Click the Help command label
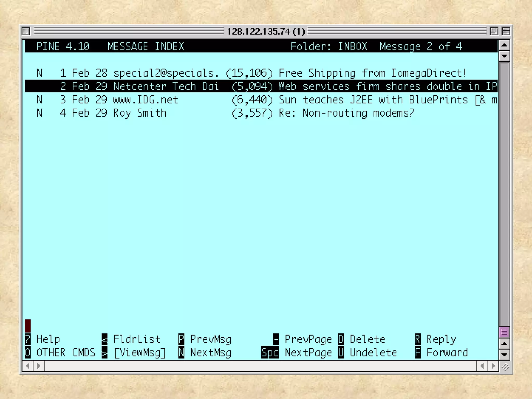Screen dimensions: 532x399 tap(48, 339)
